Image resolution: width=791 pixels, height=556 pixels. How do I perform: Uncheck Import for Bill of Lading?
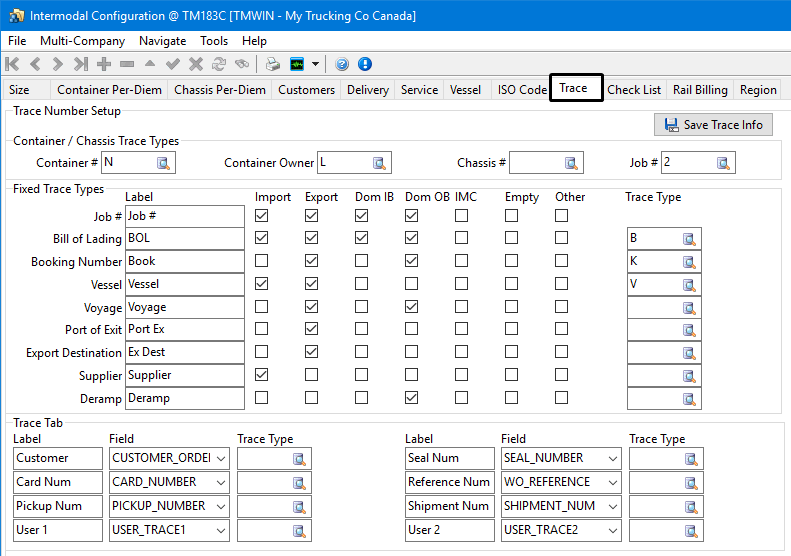coord(262,238)
